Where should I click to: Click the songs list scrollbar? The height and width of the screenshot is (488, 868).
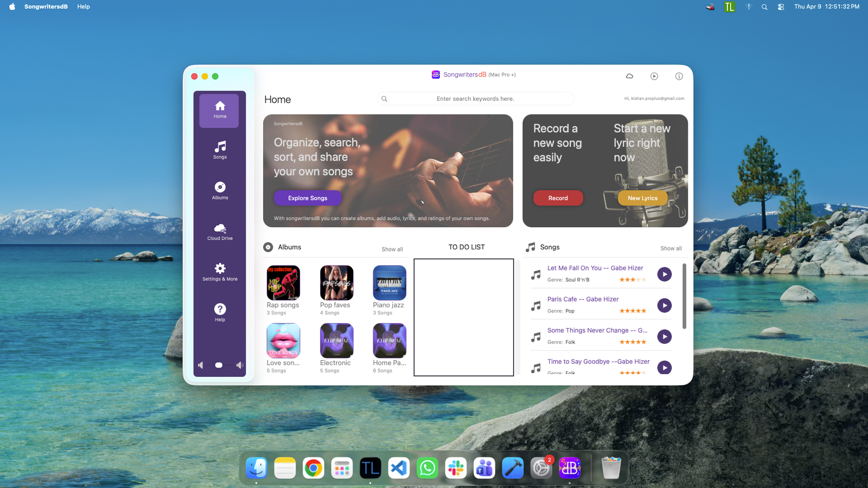(x=684, y=296)
